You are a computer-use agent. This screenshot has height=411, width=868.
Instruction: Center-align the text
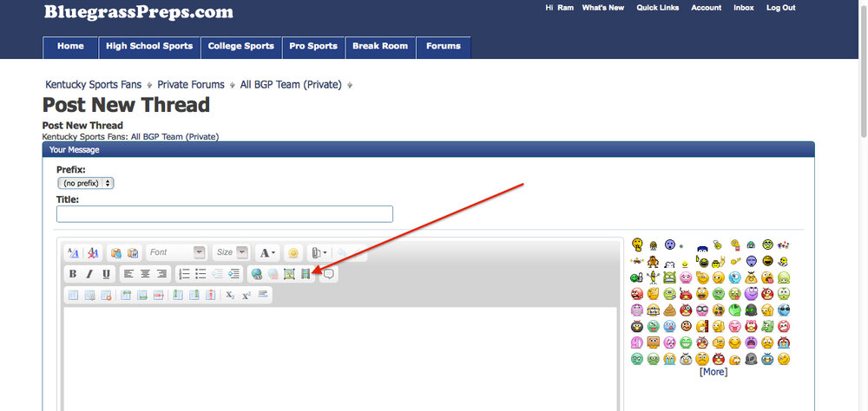(x=145, y=274)
